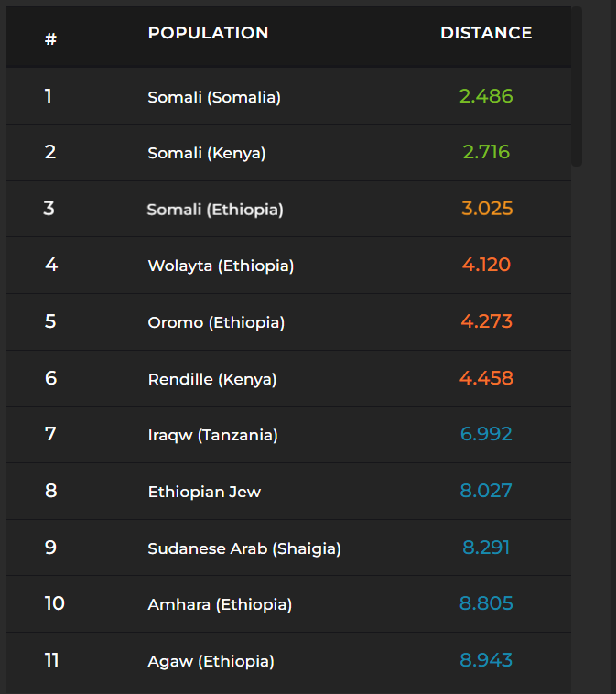Click rank number 10 in the table
616x694 pixels.
[x=54, y=603]
